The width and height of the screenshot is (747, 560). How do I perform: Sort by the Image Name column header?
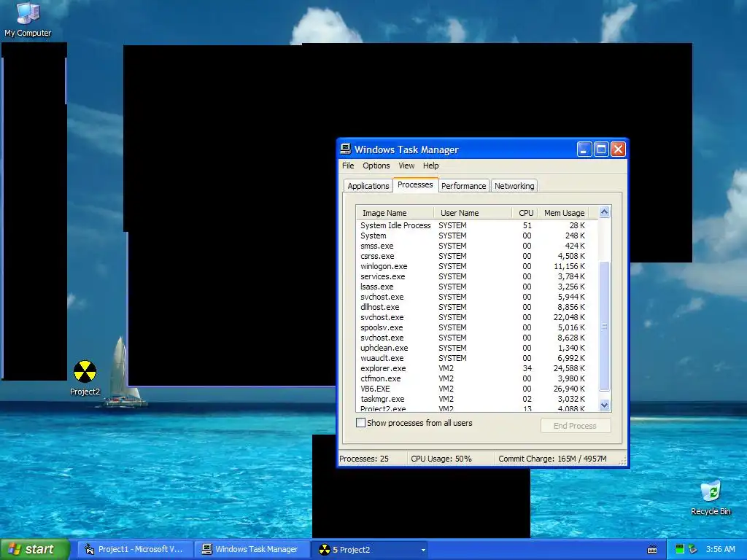(395, 213)
